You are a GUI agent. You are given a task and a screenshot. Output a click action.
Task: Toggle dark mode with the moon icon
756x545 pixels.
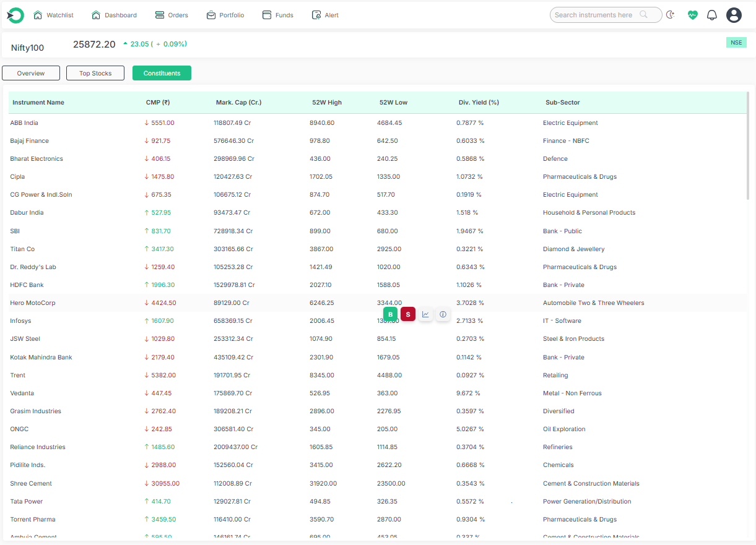(671, 15)
